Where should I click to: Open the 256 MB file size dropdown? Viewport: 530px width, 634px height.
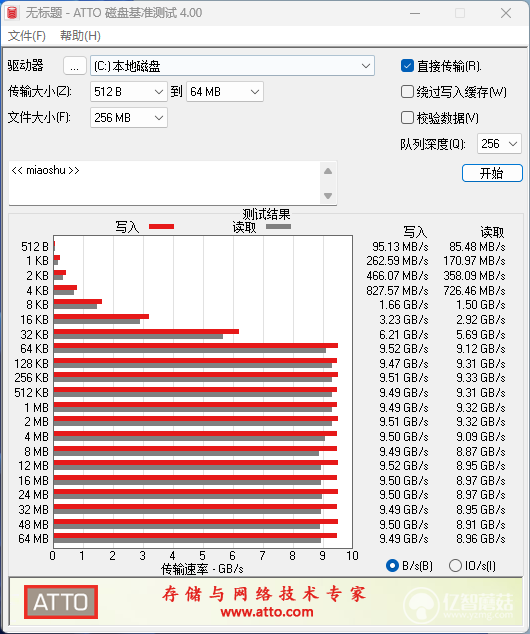(x=129, y=118)
